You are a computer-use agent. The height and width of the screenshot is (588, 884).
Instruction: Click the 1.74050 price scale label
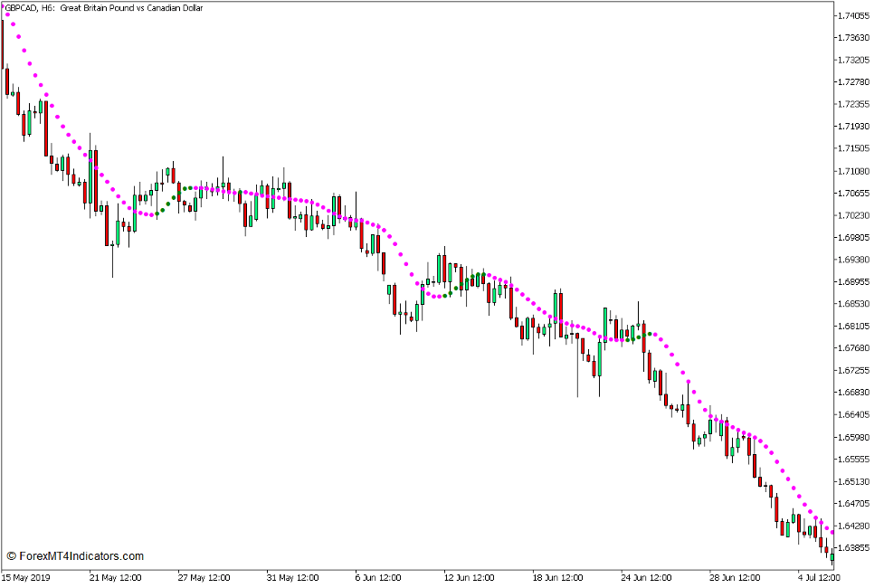pyautogui.click(x=854, y=14)
